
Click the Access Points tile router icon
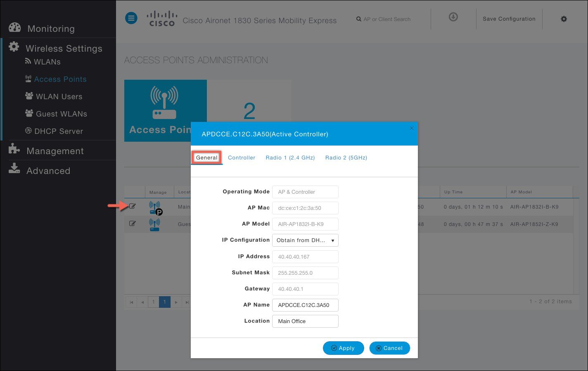click(164, 102)
